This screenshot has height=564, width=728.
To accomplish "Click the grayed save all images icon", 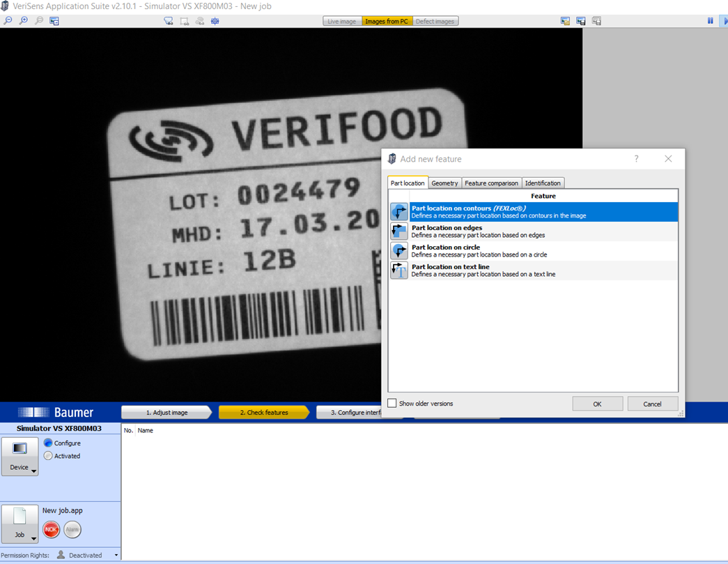I will point(596,21).
